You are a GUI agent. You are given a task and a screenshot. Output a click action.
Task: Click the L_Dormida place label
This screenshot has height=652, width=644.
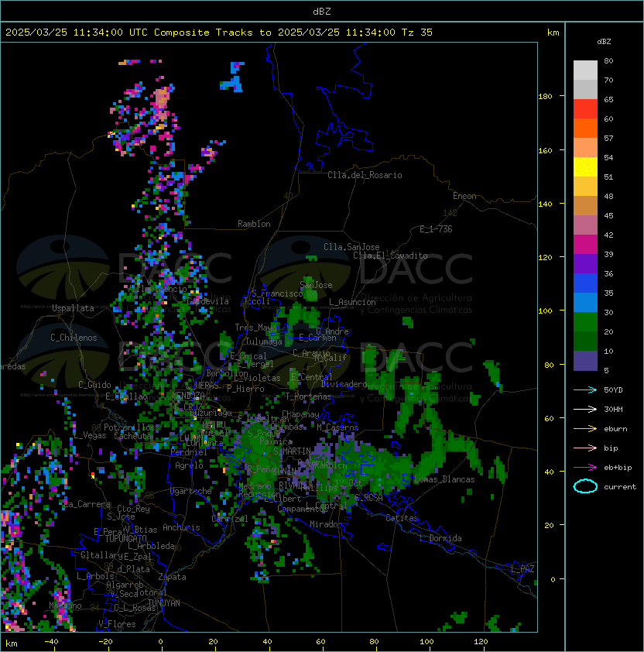click(x=440, y=538)
